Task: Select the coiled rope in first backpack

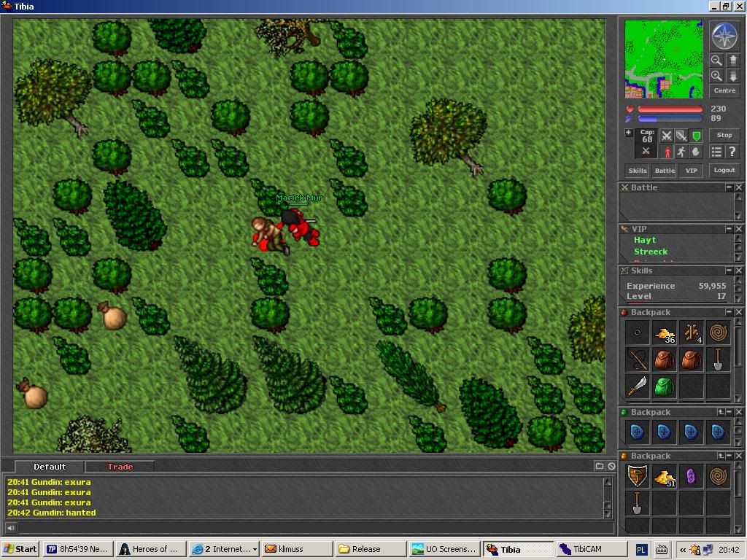Action: point(718,333)
